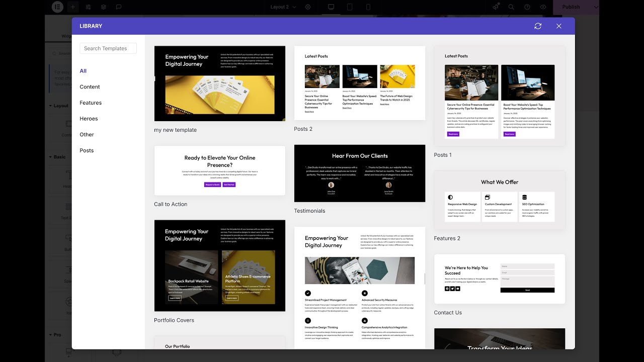644x362 pixels.
Task: Click the 'Portfolio Covers' template label
Action: pyautogui.click(x=174, y=320)
